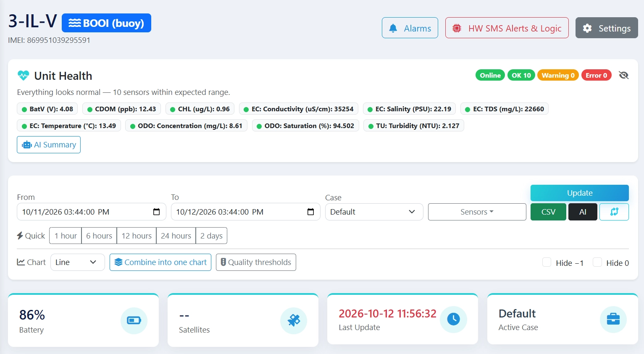Image resolution: width=644 pixels, height=354 pixels.
Task: Click the OK 10 status badge
Action: coord(521,75)
